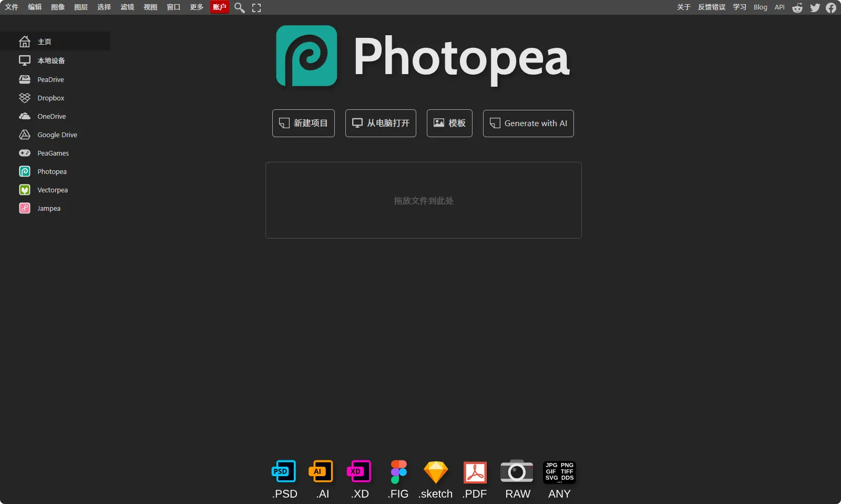This screenshot has height=504, width=841.
Task: Click the .PSD format icon
Action: click(284, 472)
